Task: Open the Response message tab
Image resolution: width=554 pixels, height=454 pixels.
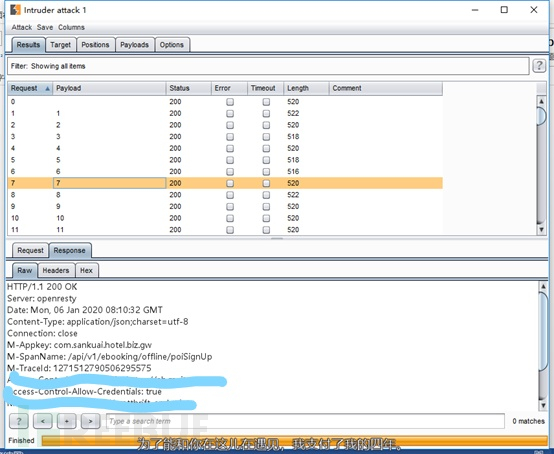Action: point(70,250)
